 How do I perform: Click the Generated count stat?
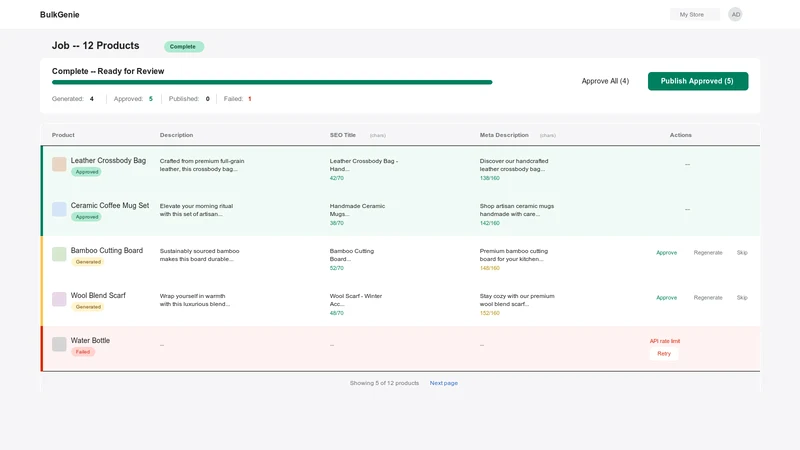(73, 99)
